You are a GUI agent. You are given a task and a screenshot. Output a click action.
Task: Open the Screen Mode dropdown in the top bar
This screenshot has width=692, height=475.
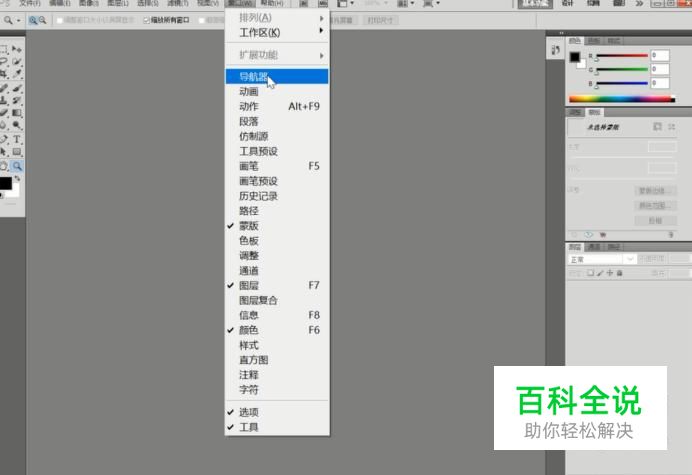(x=431, y=4)
